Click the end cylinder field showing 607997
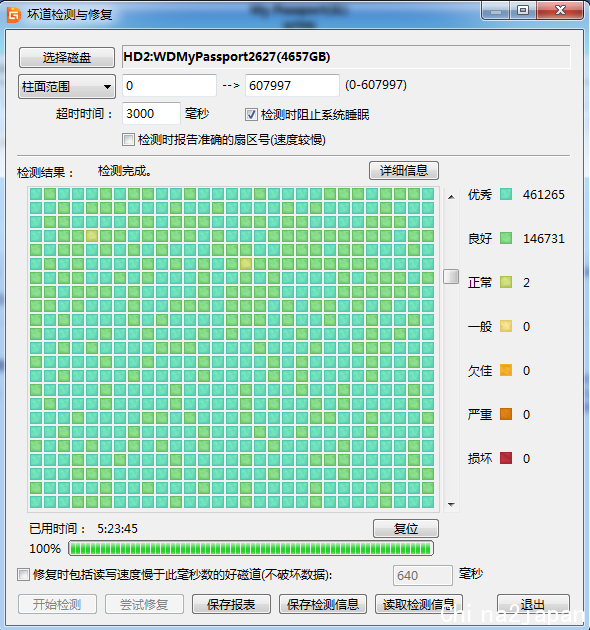 292,85
